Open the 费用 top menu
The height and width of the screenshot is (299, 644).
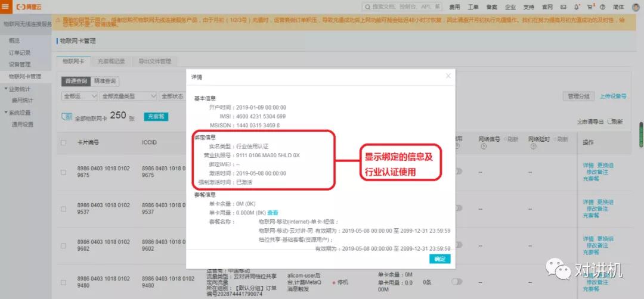(x=454, y=7)
